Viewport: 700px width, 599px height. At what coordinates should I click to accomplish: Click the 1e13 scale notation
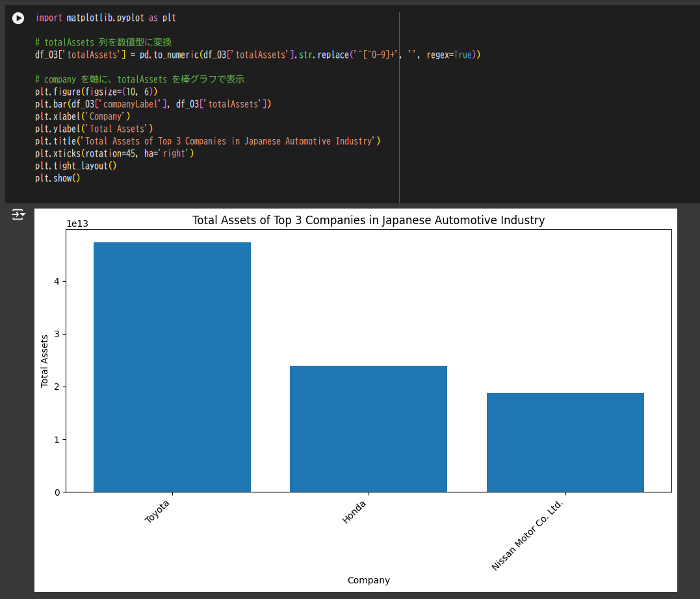[x=77, y=223]
